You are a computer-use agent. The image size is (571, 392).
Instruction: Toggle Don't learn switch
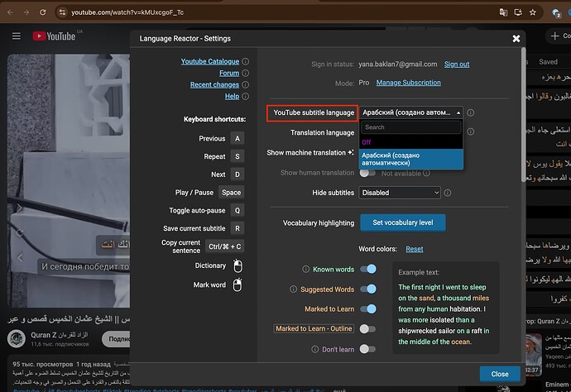pyautogui.click(x=367, y=349)
